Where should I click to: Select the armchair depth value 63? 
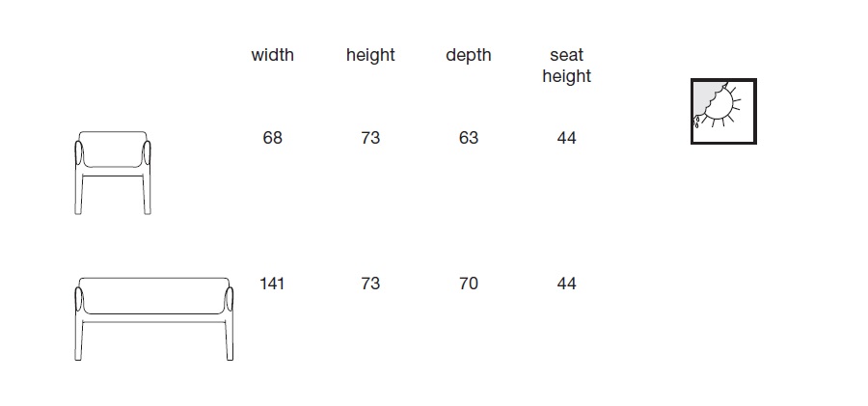click(x=469, y=137)
